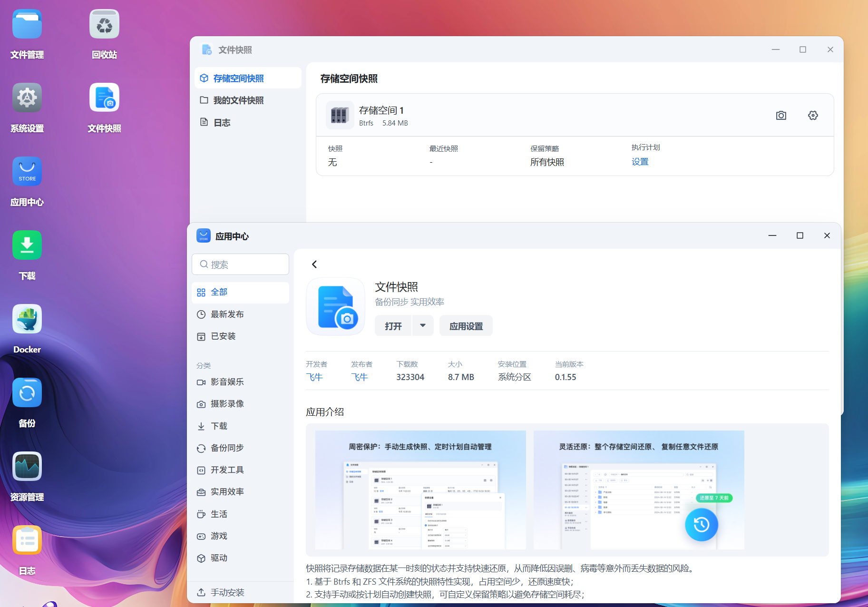Open snapshot settings gear for 存储空间 1
Viewport: 868px width, 607px height.
point(813,116)
